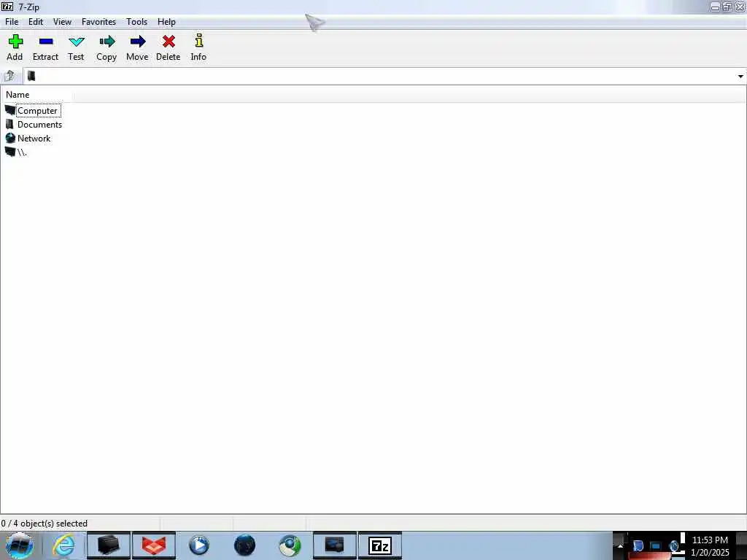Open the Favorites menu

pos(98,22)
